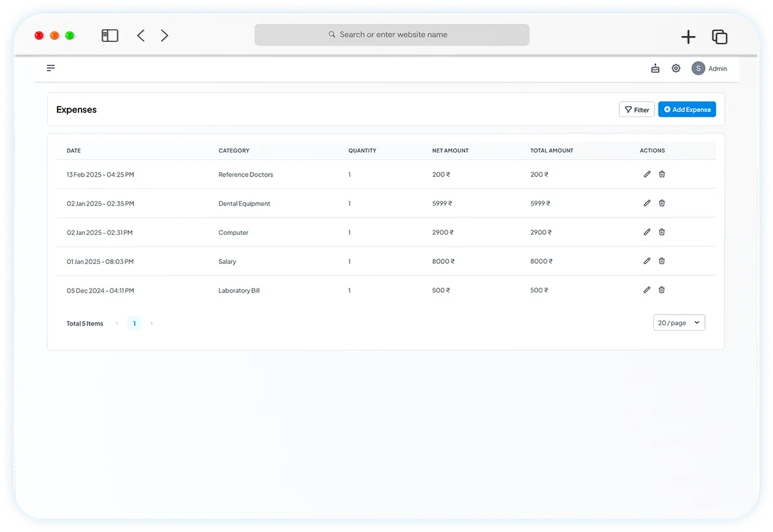Open a new tab with the plus icon
The image size is (773, 532).
pyautogui.click(x=688, y=36)
